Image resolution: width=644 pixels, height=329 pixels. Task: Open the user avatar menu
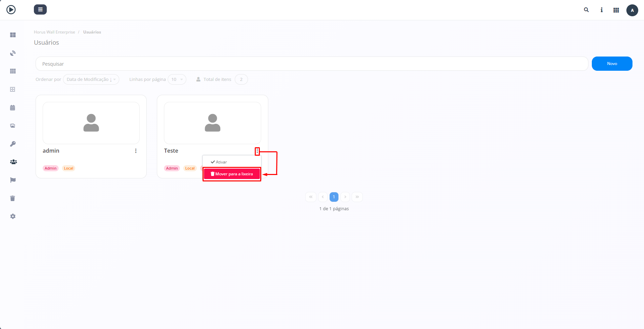pos(632,10)
